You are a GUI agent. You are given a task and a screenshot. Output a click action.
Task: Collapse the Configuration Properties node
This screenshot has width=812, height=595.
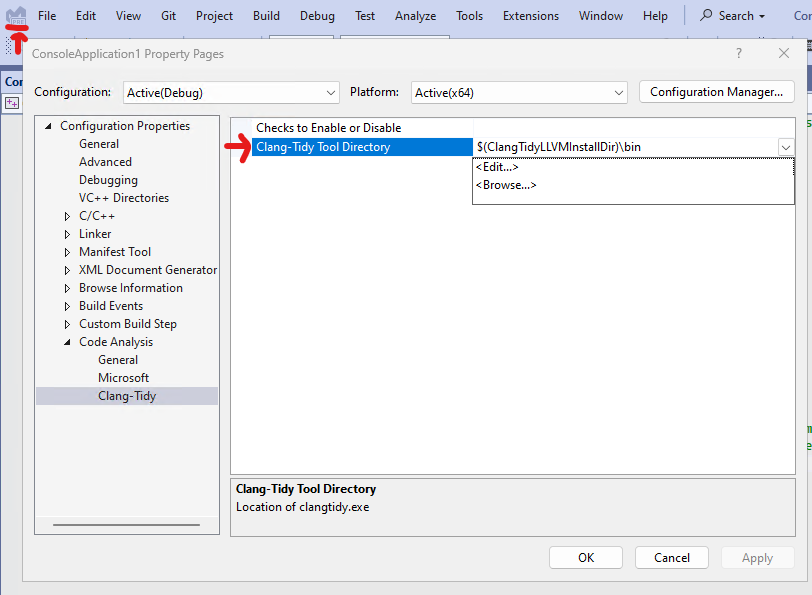[49, 126]
